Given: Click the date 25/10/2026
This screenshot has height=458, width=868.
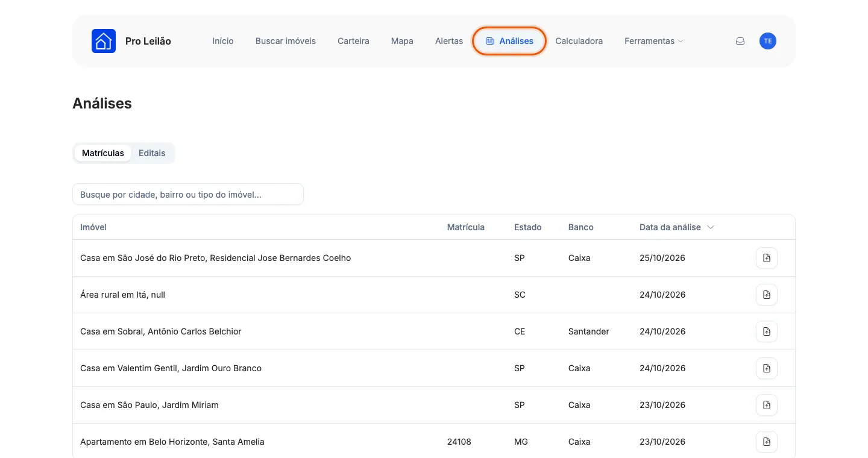Looking at the screenshot, I should point(662,258).
